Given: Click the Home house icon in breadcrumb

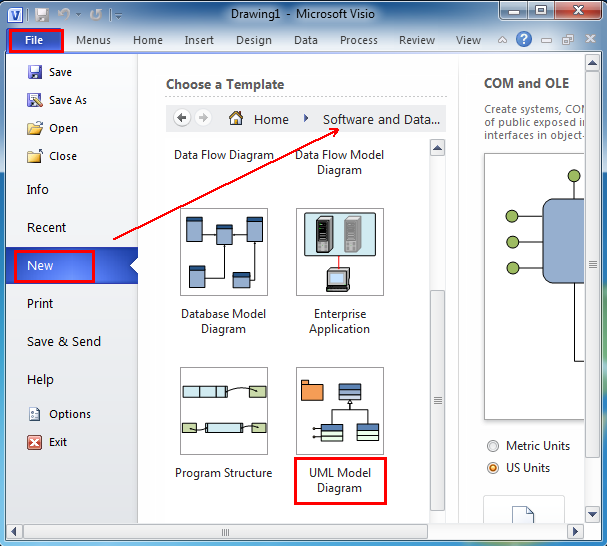Looking at the screenshot, I should pyautogui.click(x=236, y=118).
